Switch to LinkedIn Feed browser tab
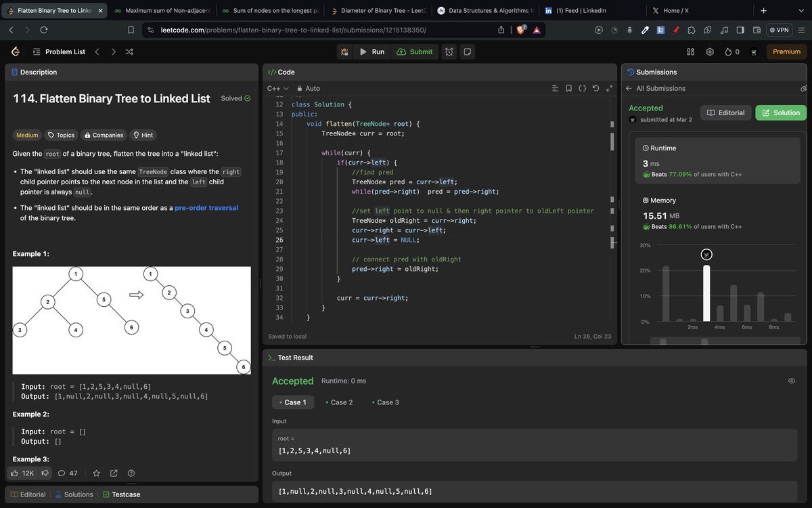Image resolution: width=812 pixels, height=508 pixels. coord(592,11)
